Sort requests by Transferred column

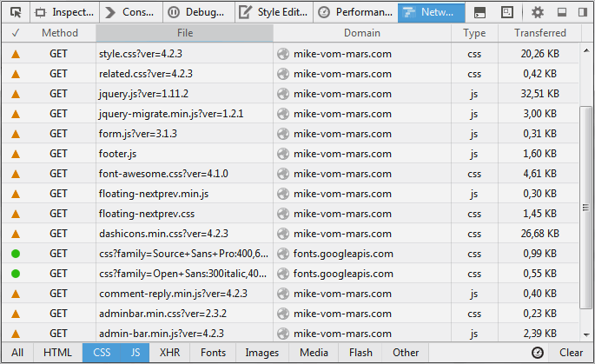click(x=540, y=33)
